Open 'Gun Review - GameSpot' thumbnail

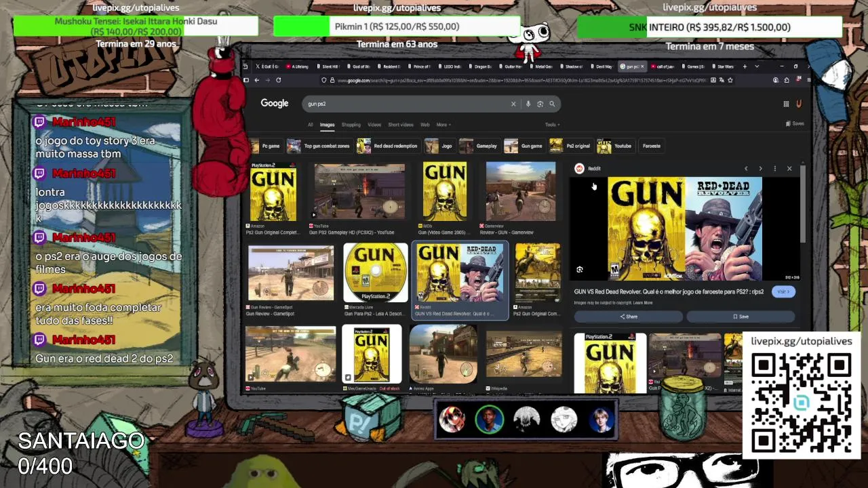(x=291, y=273)
